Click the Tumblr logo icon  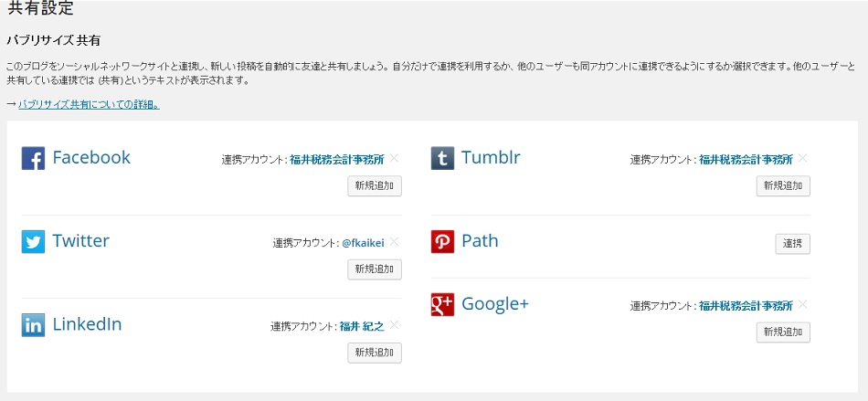click(442, 158)
